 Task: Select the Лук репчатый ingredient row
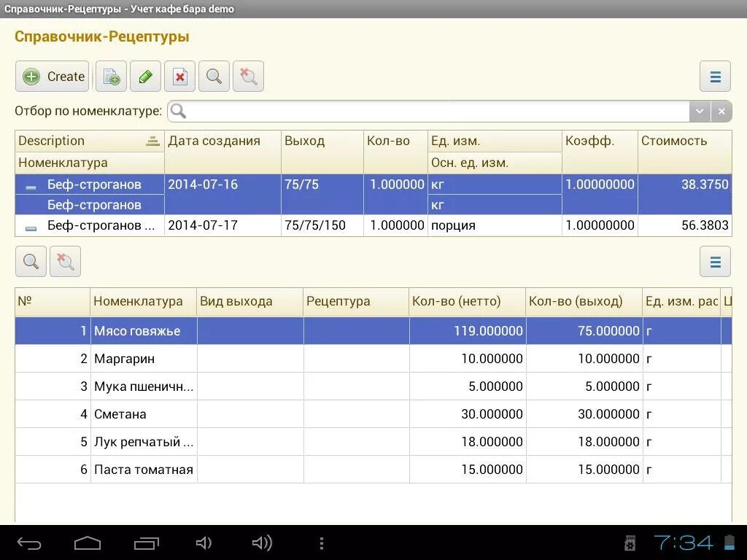click(x=373, y=441)
